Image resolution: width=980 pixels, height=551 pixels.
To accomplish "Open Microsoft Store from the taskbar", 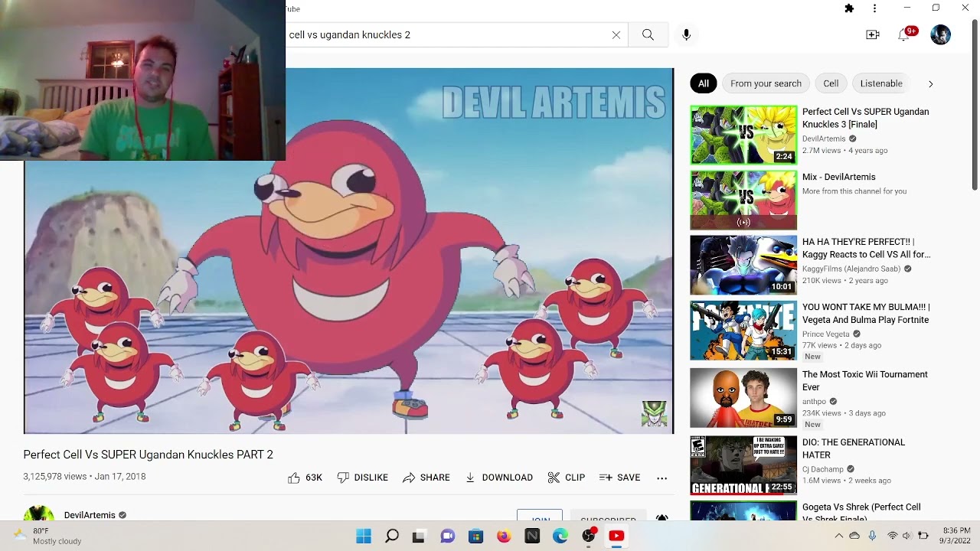I will pyautogui.click(x=475, y=536).
